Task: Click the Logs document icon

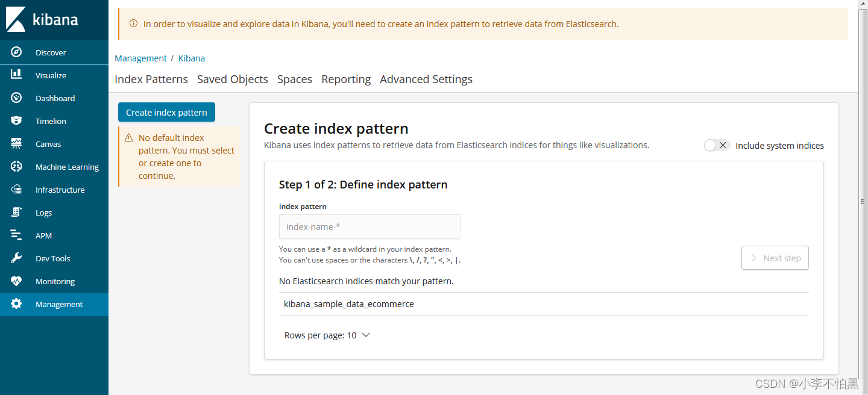Action: [x=16, y=212]
